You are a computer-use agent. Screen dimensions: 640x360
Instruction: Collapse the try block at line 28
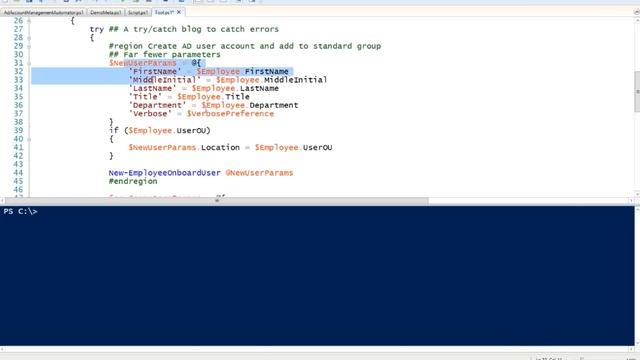(x=29, y=38)
